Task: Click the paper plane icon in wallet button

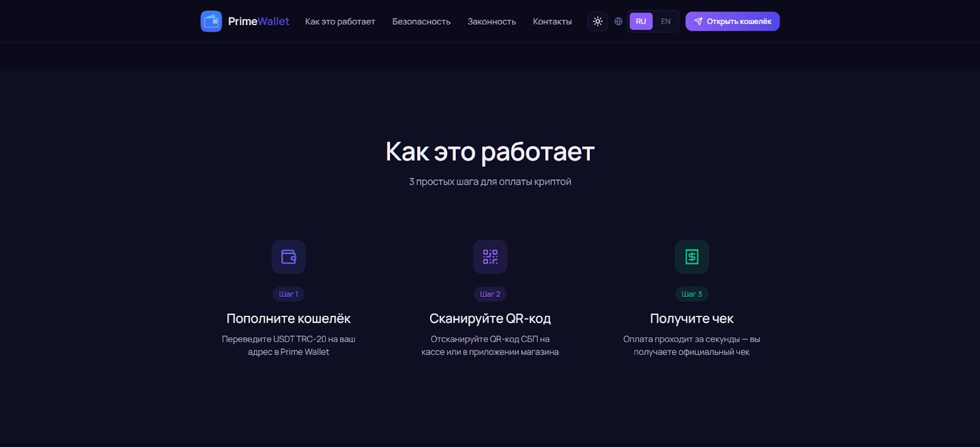Action: pos(698,21)
